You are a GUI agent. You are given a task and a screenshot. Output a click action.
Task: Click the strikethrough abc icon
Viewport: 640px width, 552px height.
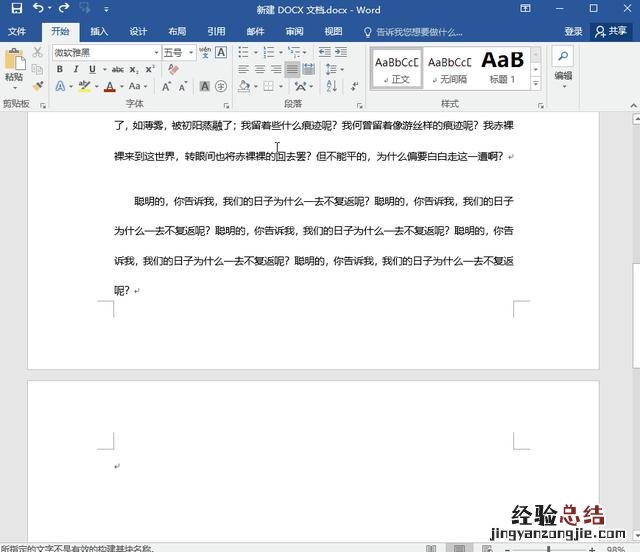[118, 69]
